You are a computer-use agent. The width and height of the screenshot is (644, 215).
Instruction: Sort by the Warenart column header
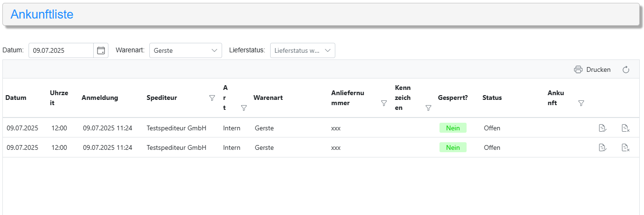point(268,98)
